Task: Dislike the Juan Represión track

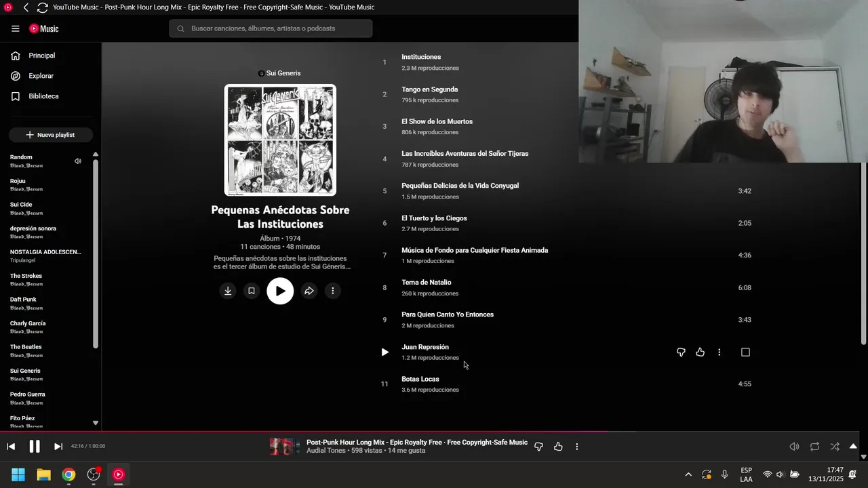Action: click(681, 352)
